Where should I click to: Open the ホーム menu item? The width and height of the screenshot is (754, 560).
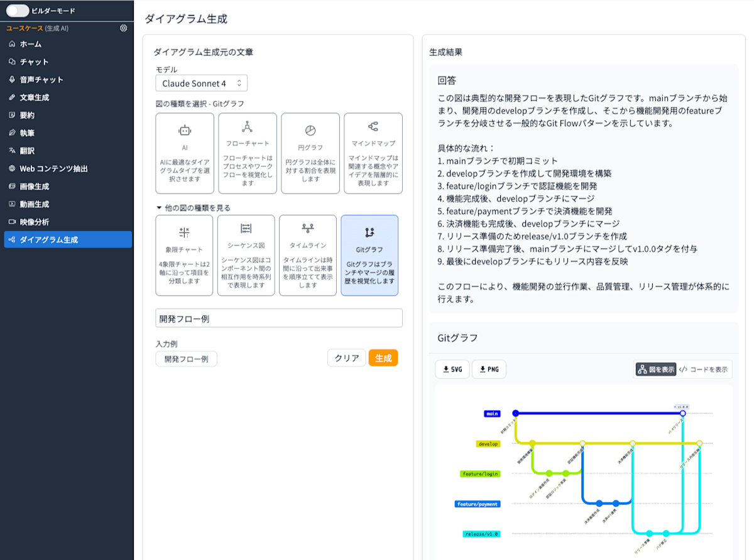click(x=68, y=44)
